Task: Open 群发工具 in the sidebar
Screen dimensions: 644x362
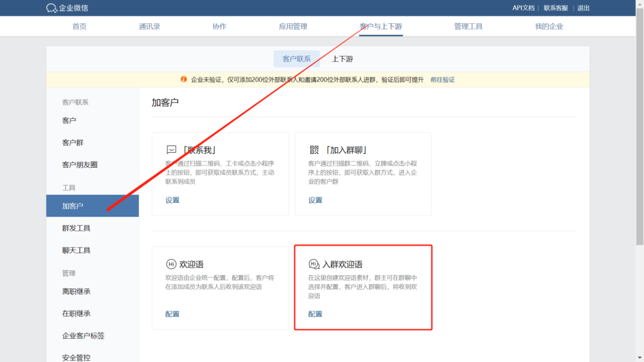Action: click(76, 228)
